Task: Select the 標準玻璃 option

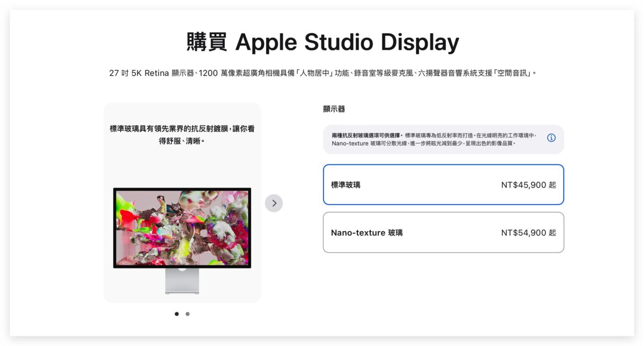Action: (x=443, y=185)
